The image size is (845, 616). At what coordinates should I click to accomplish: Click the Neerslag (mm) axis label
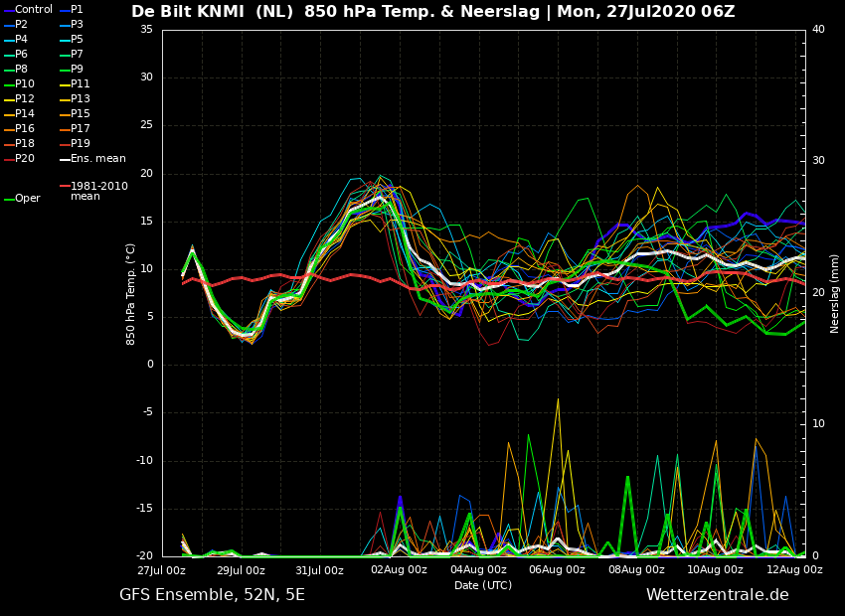click(834, 294)
